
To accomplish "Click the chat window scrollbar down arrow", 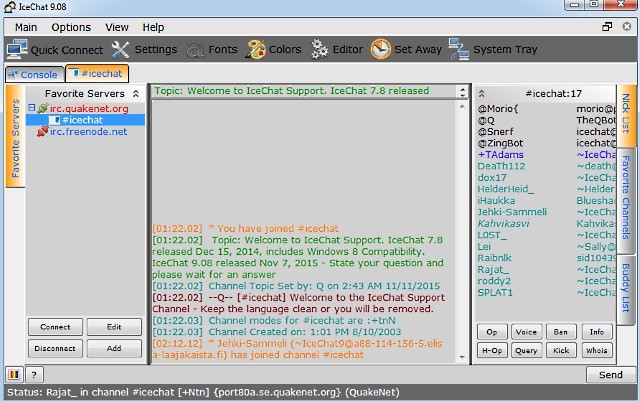I will (462, 357).
